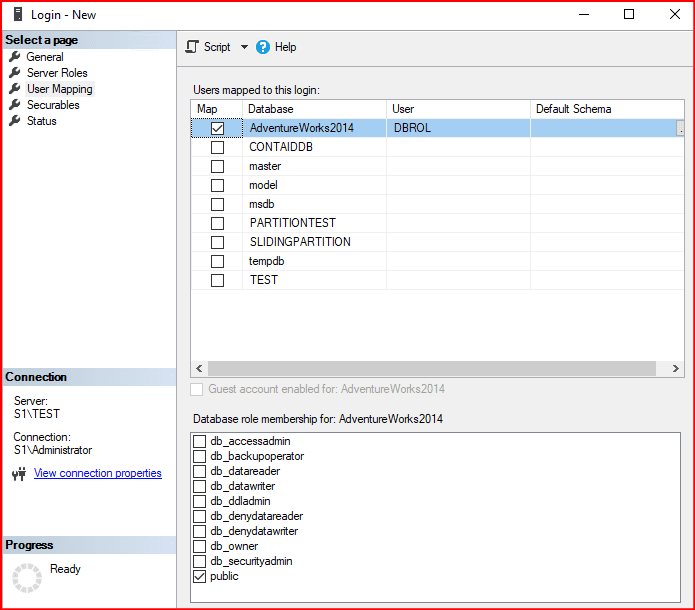Image resolution: width=695 pixels, height=610 pixels.
Task: Click the DBROL user cell
Action: (457, 128)
